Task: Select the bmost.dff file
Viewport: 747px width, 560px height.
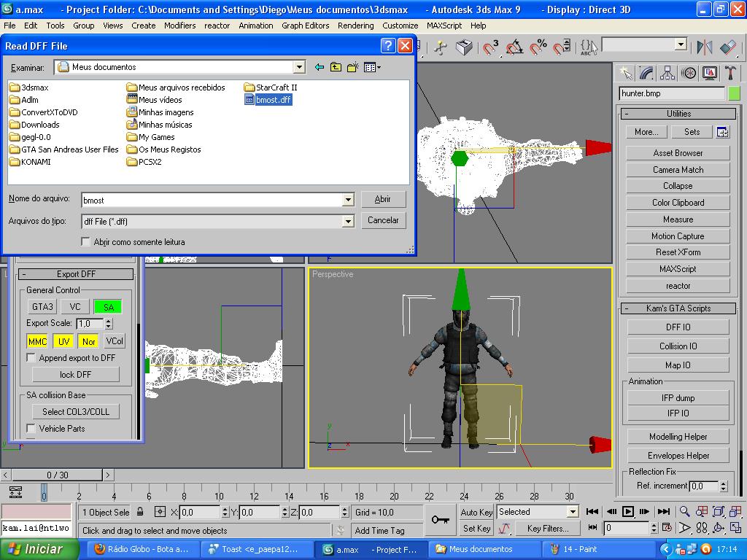Action: [x=268, y=99]
